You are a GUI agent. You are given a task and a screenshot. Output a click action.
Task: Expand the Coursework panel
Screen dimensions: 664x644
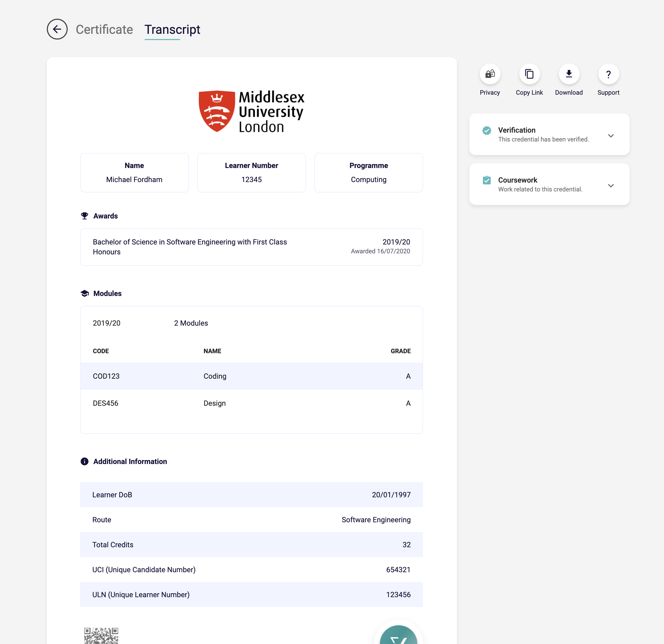(611, 185)
